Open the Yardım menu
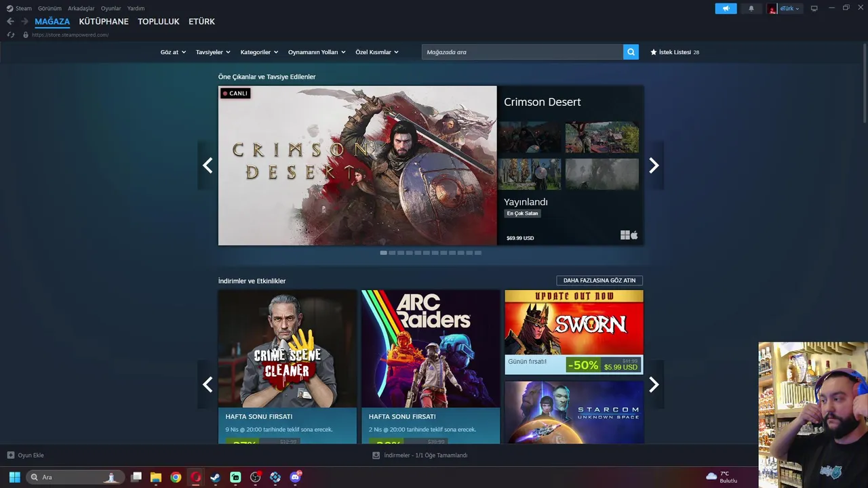The image size is (868, 488). 136,9
